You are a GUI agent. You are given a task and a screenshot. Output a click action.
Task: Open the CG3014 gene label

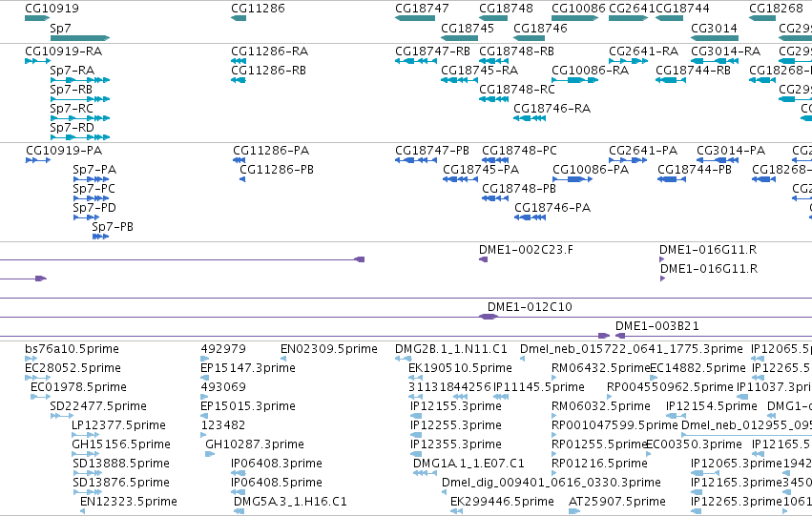pyautogui.click(x=714, y=28)
